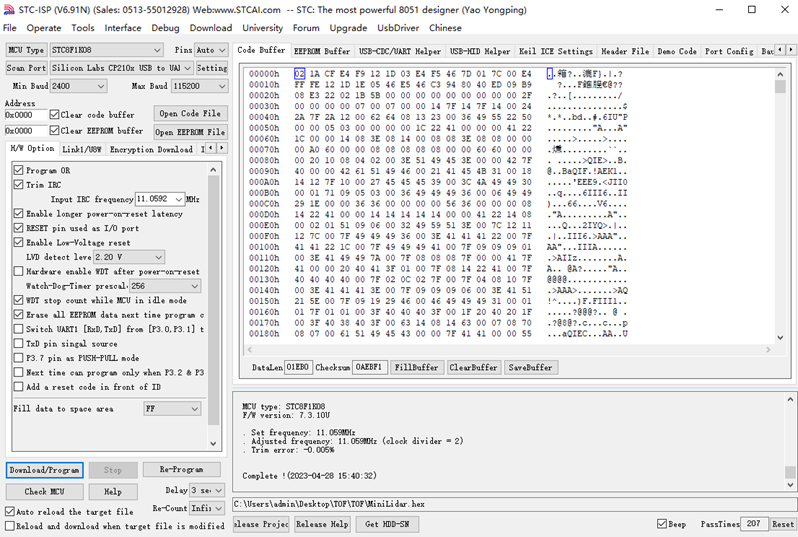Open LVD detect level dropdown
The height and width of the screenshot is (537, 798).
pyautogui.click(x=129, y=257)
